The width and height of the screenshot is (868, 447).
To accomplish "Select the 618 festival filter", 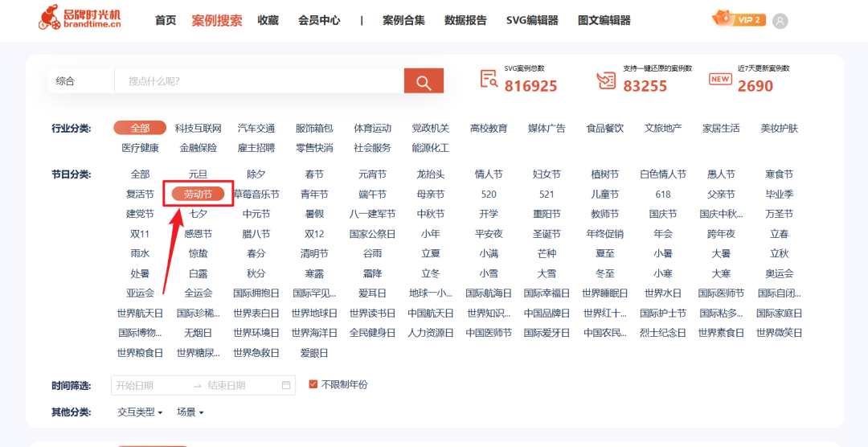I will 663,195.
